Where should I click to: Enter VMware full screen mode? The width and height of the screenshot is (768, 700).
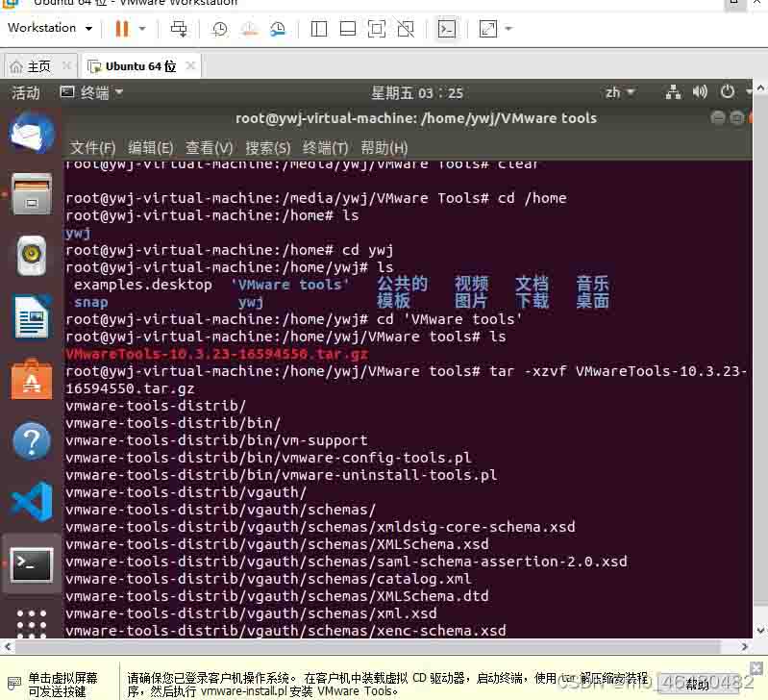(376, 29)
